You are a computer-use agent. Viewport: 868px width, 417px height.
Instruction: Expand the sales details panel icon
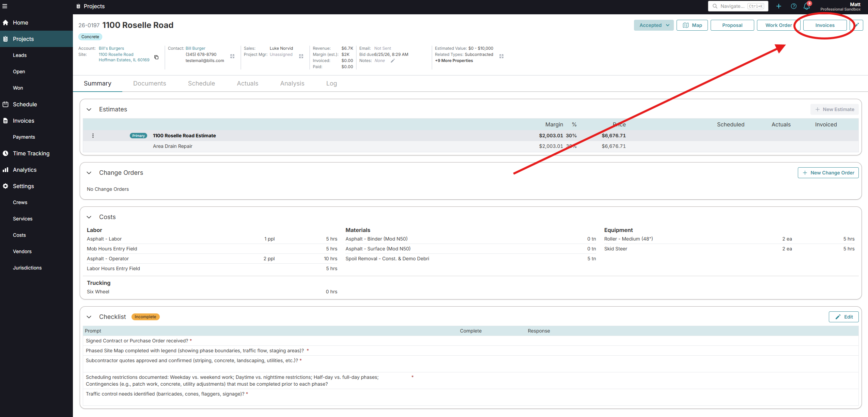[301, 56]
